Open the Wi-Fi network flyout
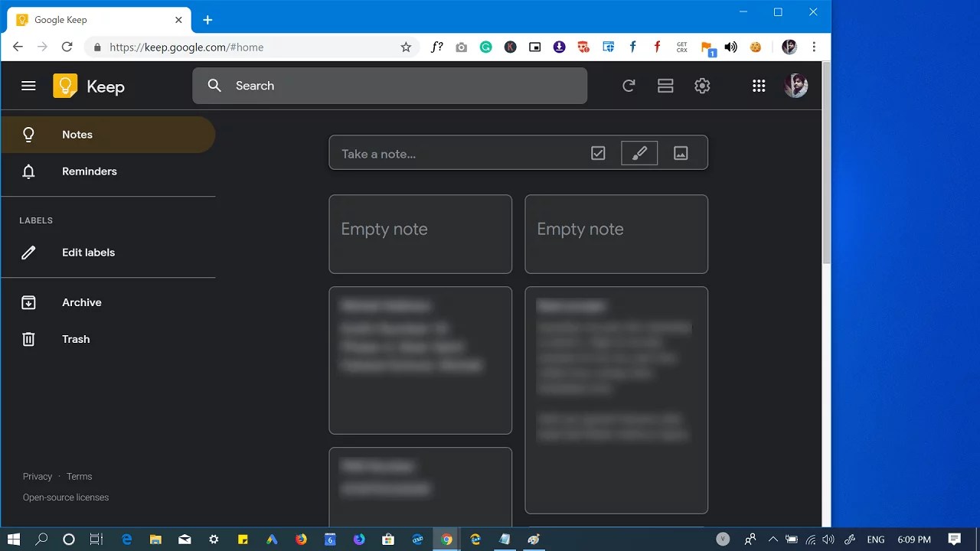The width and height of the screenshot is (980, 551). [811, 539]
